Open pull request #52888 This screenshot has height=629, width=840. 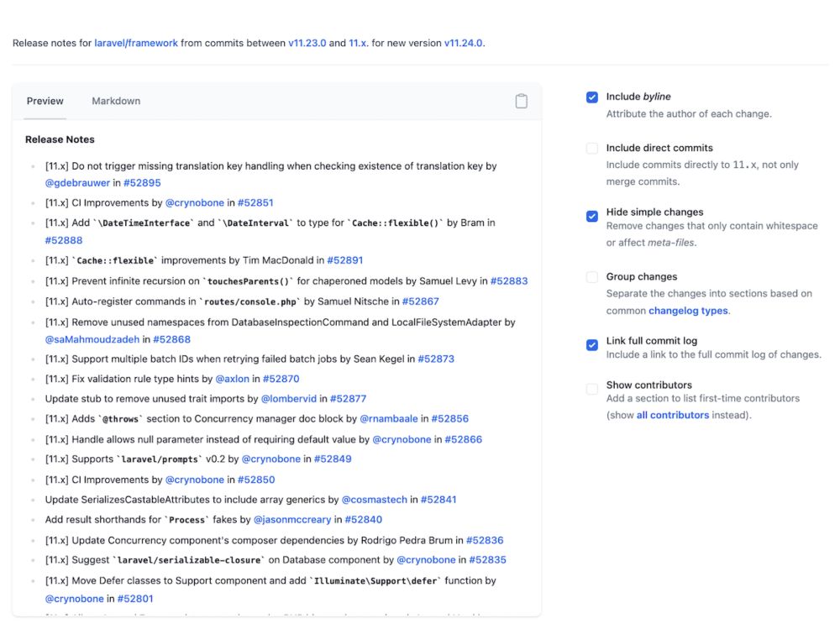(x=63, y=240)
